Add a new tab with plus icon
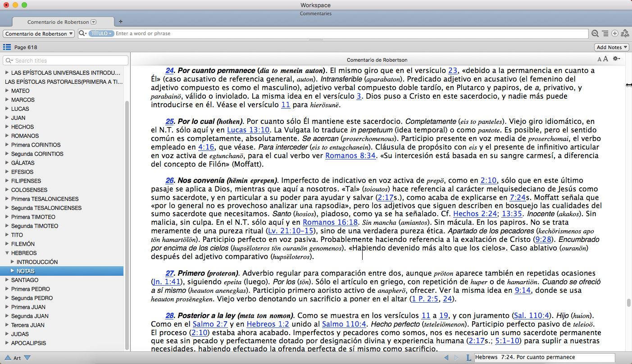Viewport: 632px width, 364px height. [x=120, y=22]
